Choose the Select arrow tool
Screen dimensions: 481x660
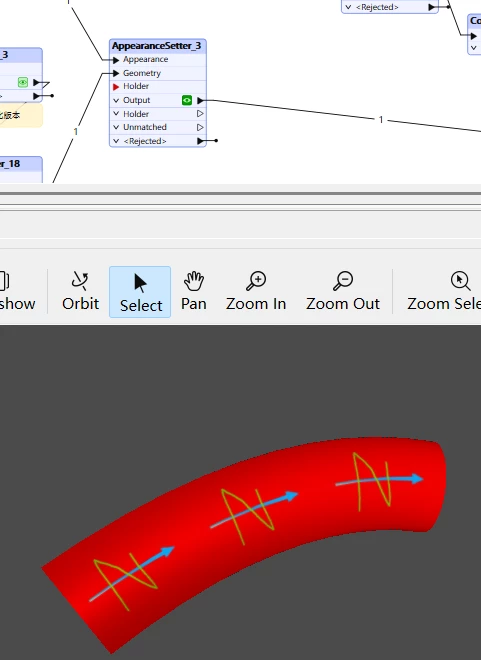pos(140,292)
